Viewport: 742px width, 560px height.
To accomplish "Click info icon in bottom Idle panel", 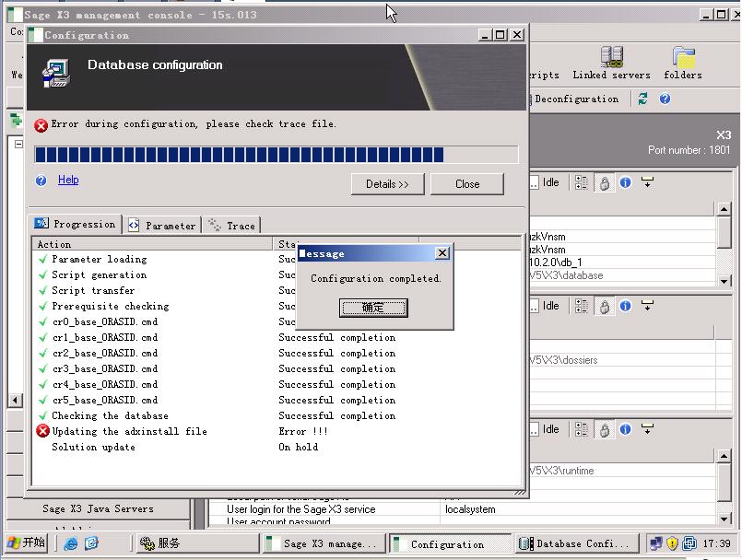I will coord(625,430).
